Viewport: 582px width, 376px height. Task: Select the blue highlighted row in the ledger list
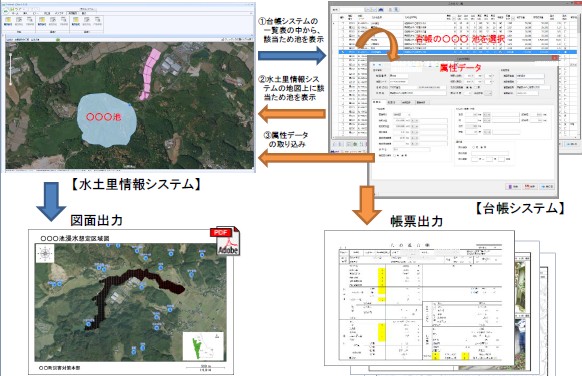455,52
